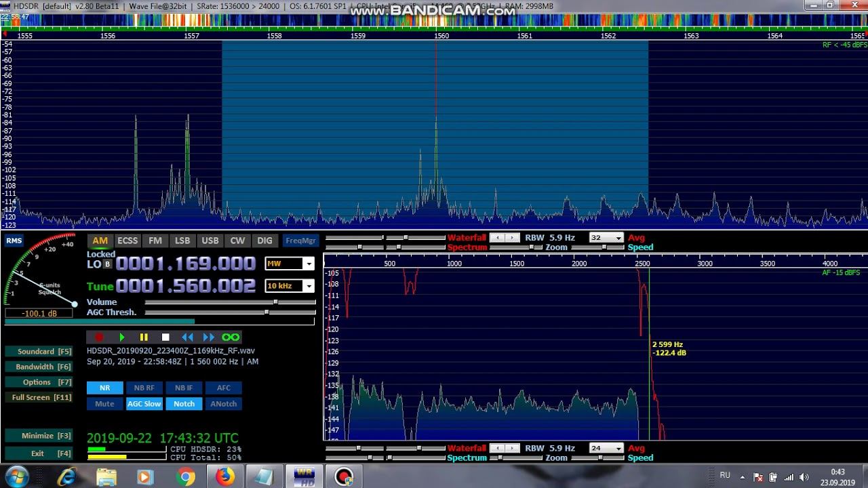Open Windows Start menu
Viewport: 868px width, 488px height.
[x=16, y=476]
